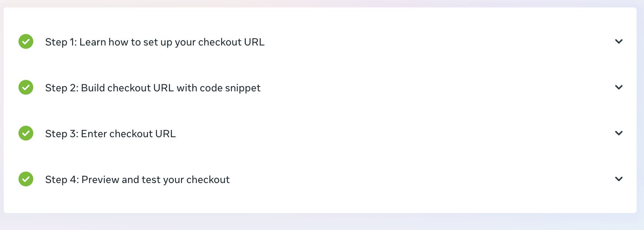Viewport: 644px width, 230px height.
Task: Click the green checkmark beside Step 4
Action: (26, 179)
